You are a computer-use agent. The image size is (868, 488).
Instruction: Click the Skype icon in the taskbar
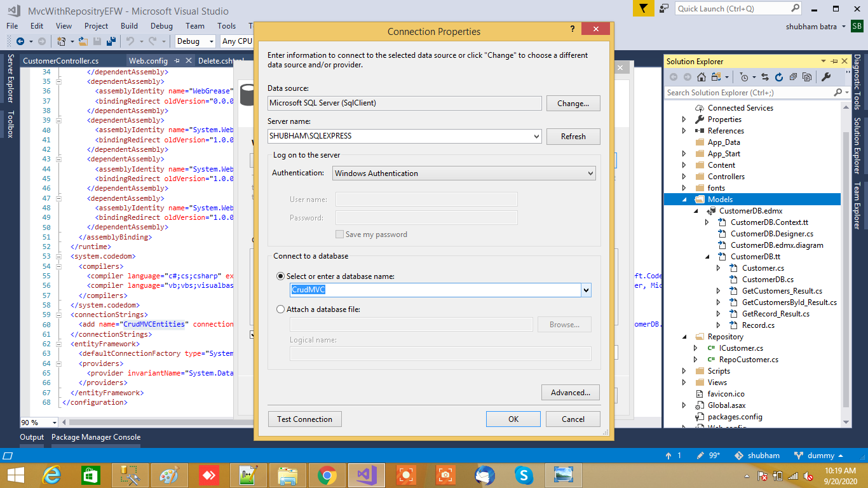point(524,475)
